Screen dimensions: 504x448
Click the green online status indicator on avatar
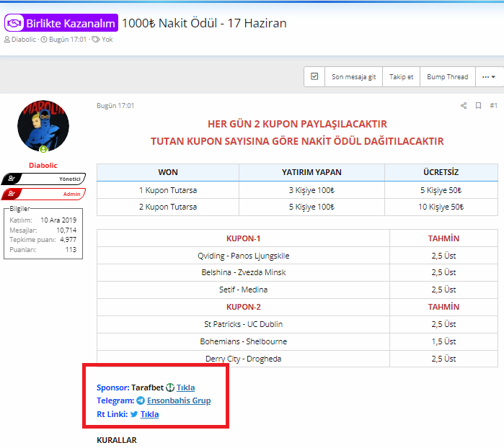tap(43, 149)
